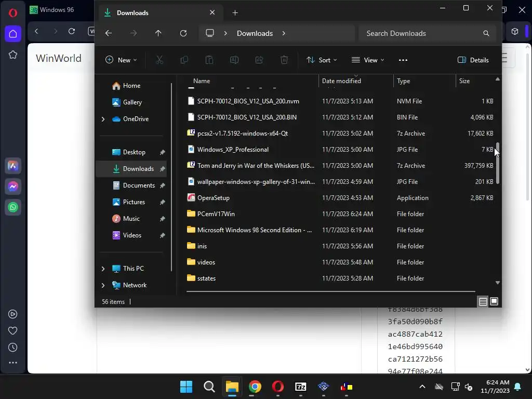532x399 pixels.
Task: Select the Windows_XP_Professional JPG file
Action: (x=340, y=150)
